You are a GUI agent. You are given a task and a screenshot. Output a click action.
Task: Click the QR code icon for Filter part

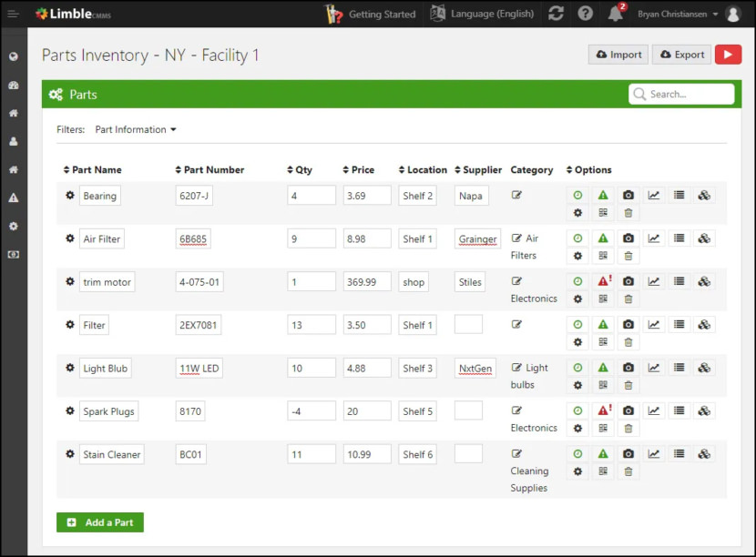603,342
